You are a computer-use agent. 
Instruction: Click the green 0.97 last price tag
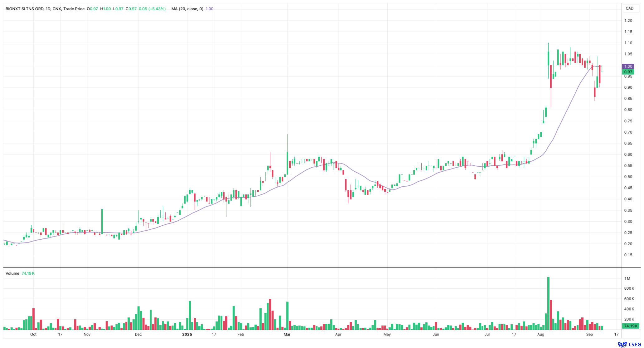click(628, 72)
